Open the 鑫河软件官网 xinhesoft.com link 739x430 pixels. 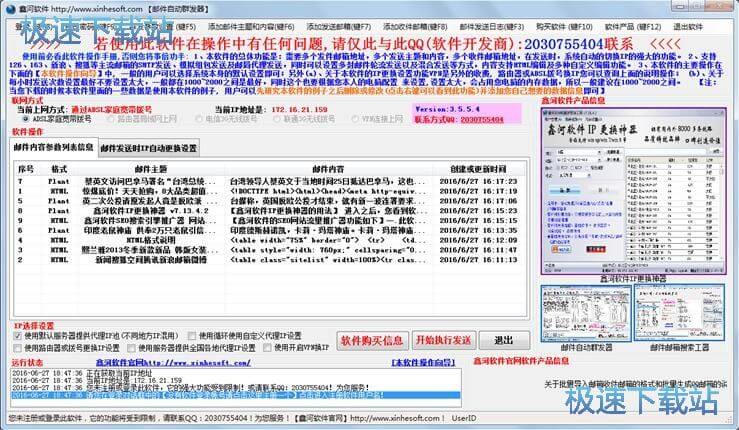coord(173,363)
